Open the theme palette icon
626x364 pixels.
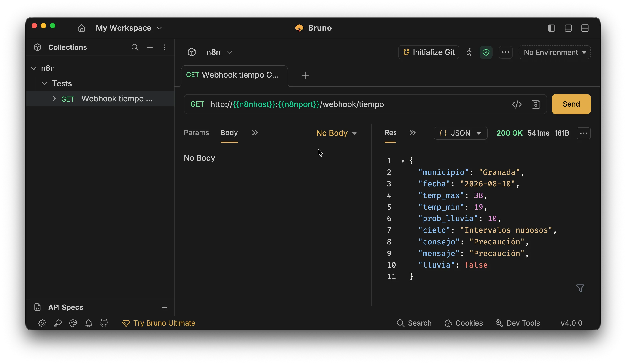click(73, 323)
